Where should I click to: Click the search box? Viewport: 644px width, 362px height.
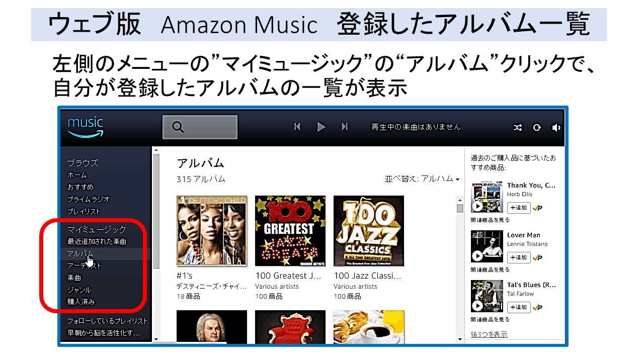point(200,127)
